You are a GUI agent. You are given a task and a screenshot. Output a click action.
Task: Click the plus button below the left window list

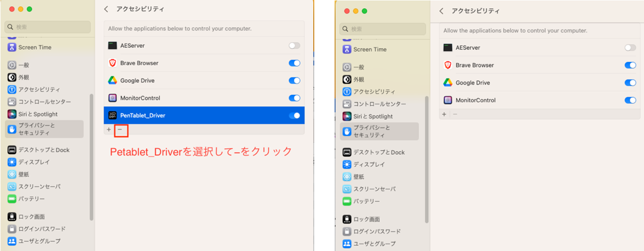[x=109, y=130]
